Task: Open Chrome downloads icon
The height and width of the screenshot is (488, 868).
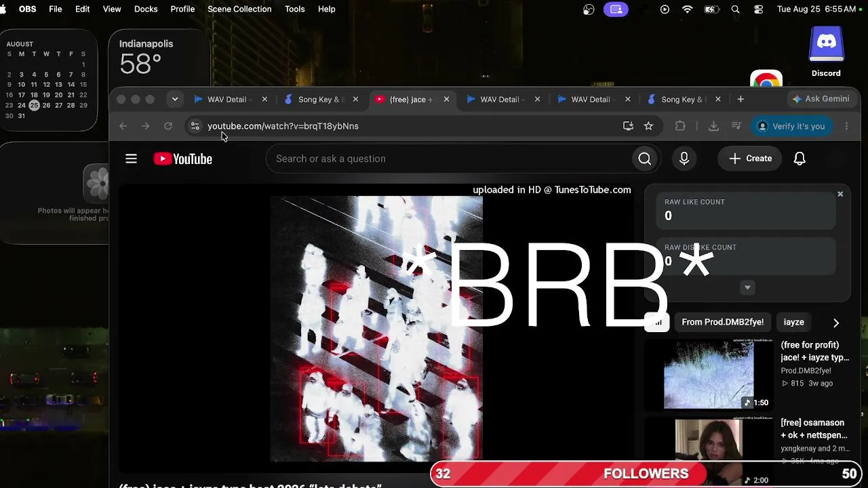Action: pos(713,126)
